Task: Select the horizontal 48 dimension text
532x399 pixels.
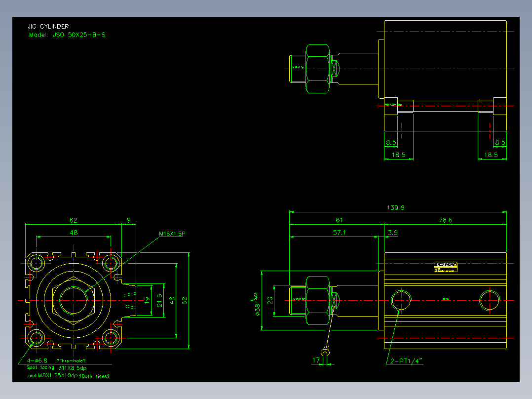Action: (74, 233)
